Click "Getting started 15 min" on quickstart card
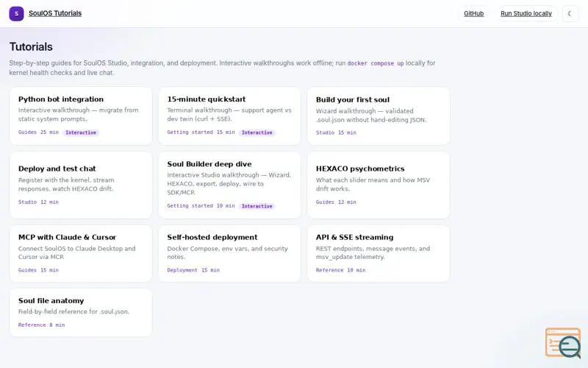Viewport: 588px width, 368px height. pos(201,132)
